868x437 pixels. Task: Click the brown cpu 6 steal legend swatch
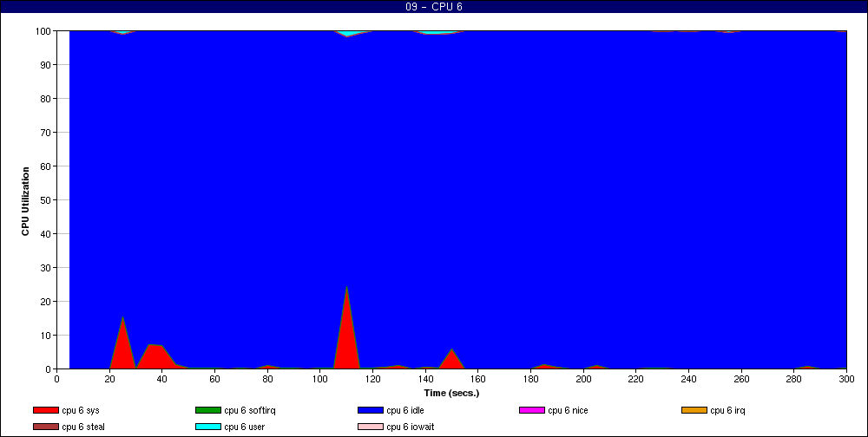point(46,427)
